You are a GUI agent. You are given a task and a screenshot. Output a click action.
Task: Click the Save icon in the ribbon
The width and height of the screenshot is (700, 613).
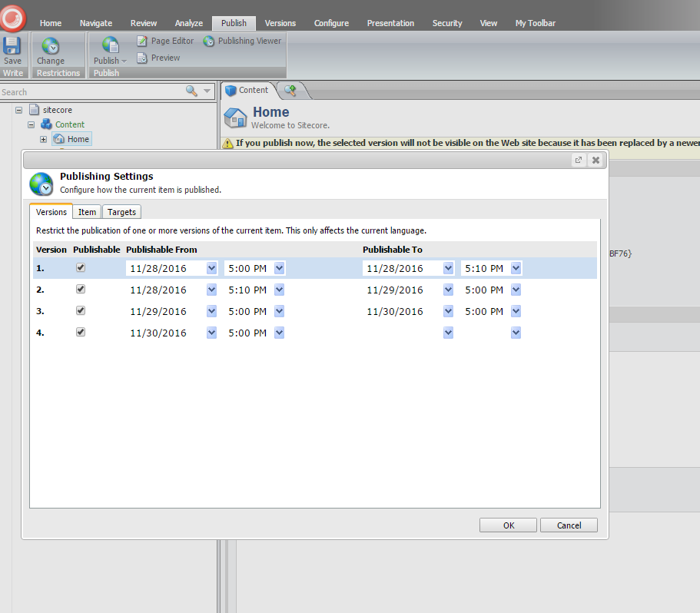pyautogui.click(x=12, y=47)
